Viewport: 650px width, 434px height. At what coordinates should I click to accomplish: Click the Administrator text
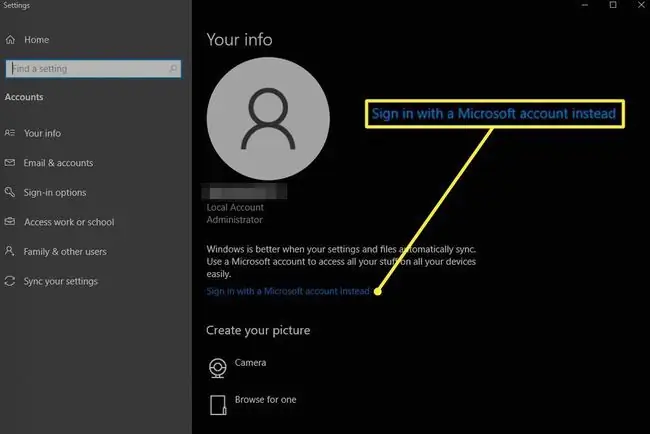[x=235, y=220]
